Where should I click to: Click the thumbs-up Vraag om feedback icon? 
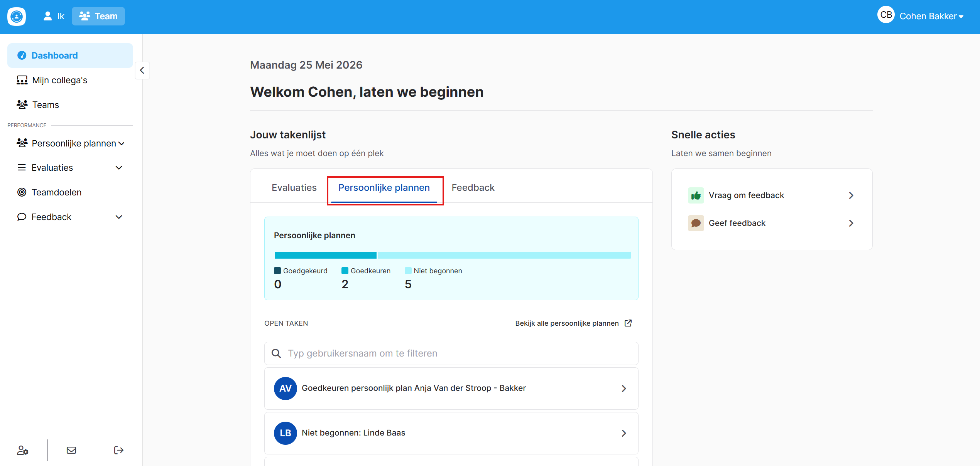pos(696,195)
